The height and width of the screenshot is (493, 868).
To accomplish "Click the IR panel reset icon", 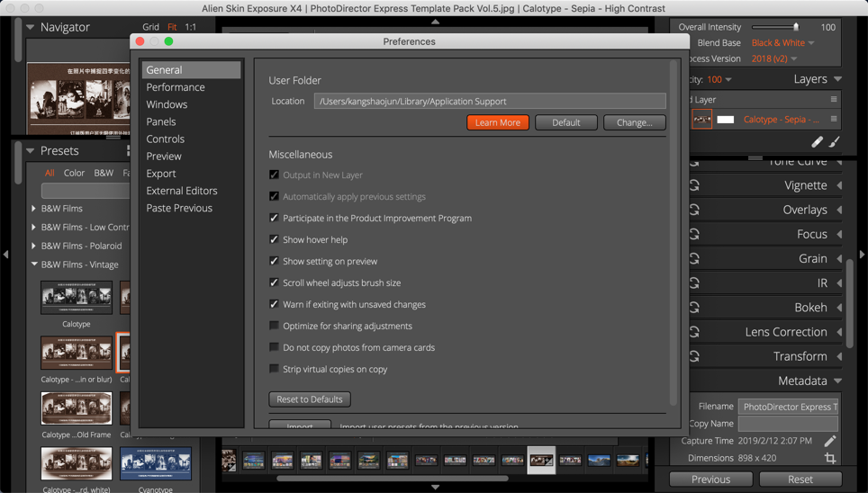I will pos(694,282).
